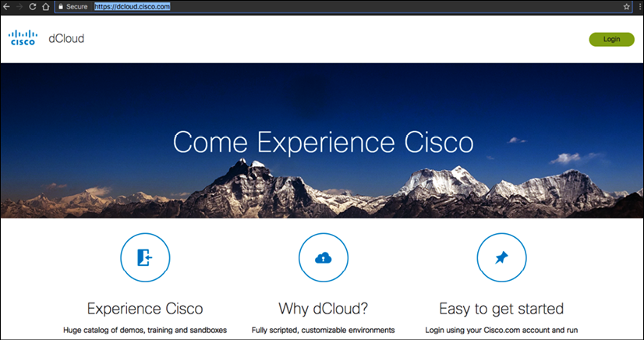Click 'Fully scripted, customizable environments' text
The height and width of the screenshot is (340, 644).
(x=324, y=330)
